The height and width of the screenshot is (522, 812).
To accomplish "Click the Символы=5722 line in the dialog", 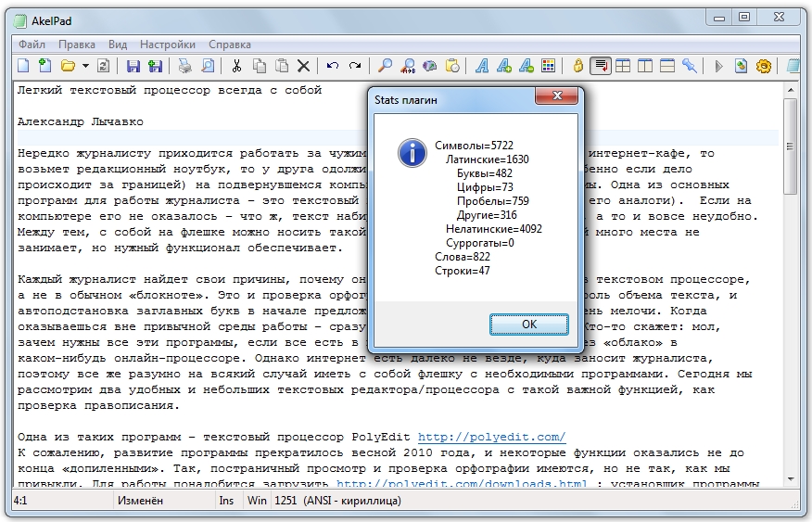I will coord(474,146).
